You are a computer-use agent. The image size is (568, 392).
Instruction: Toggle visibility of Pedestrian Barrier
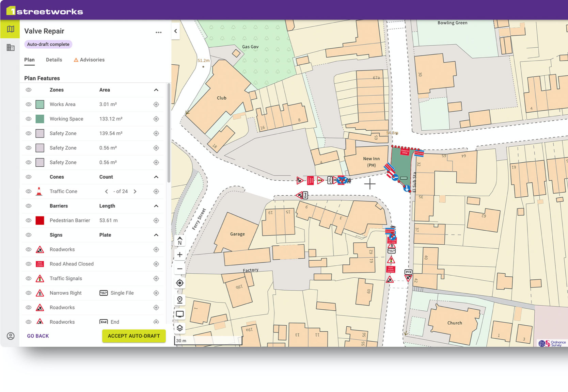pyautogui.click(x=29, y=220)
